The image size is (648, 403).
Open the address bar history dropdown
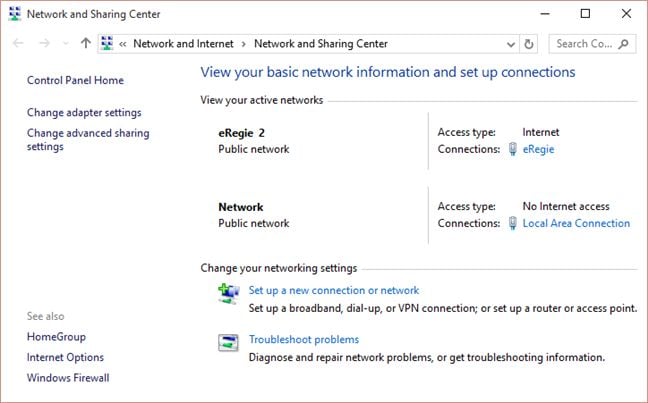[511, 44]
